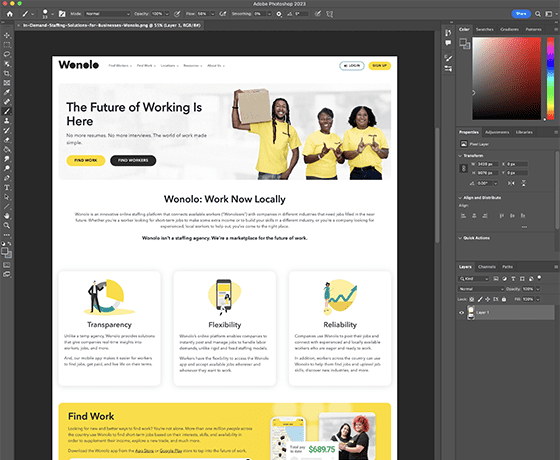Click the Width field in Transform
This screenshot has width=560, height=460.
(488, 164)
